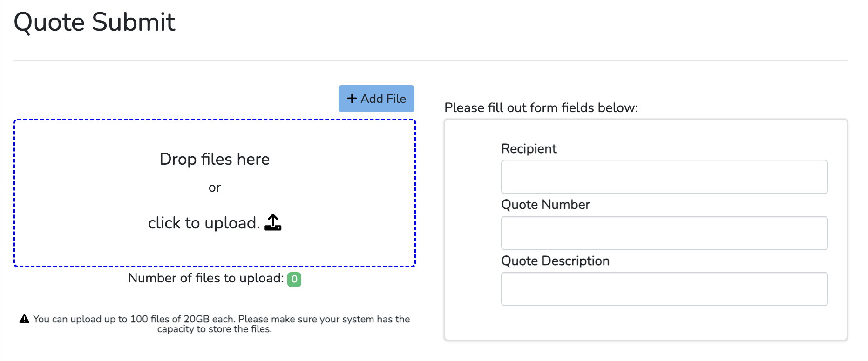The height and width of the screenshot is (361, 868).
Task: Click the Quote Submit page heading
Action: tap(95, 22)
